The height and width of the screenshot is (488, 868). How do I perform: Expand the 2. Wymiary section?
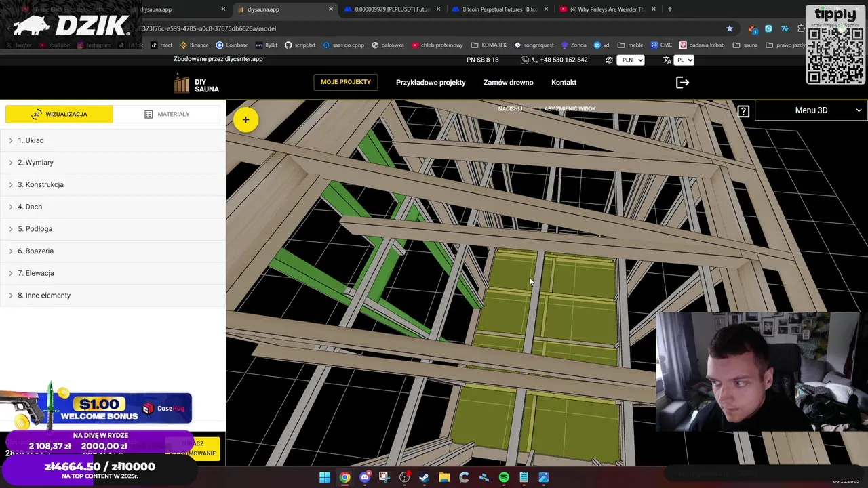pos(113,163)
